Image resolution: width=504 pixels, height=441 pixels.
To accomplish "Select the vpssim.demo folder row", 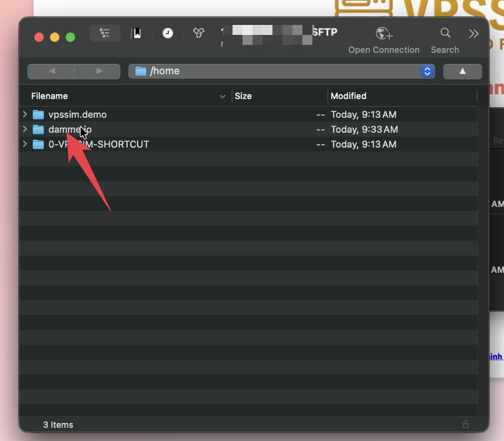I will pyautogui.click(x=248, y=114).
